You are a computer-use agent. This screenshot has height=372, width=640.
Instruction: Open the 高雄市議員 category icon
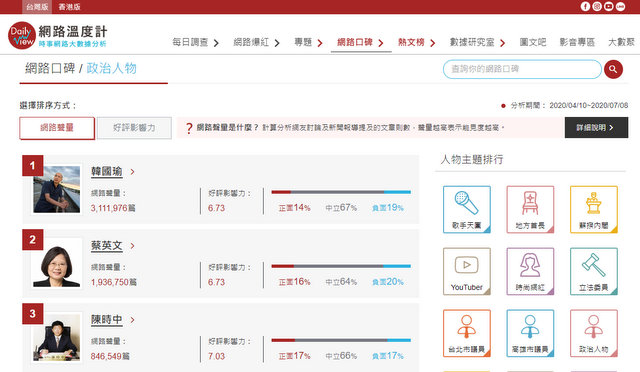click(x=530, y=333)
